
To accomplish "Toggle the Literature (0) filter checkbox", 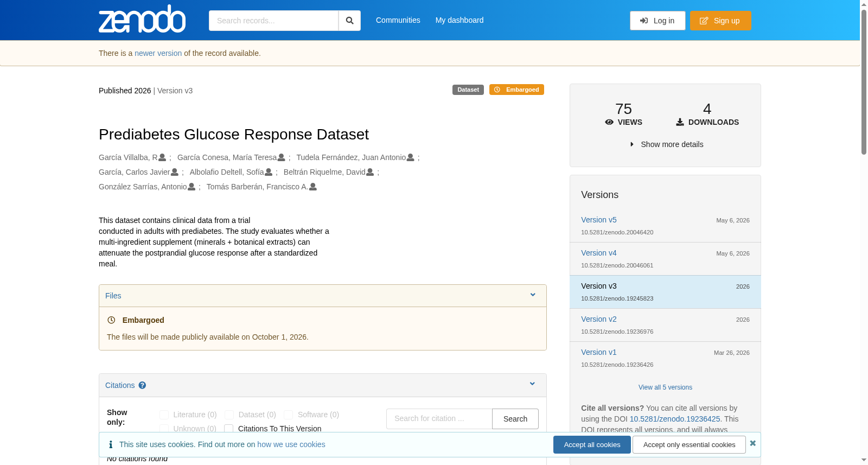I will (x=164, y=415).
